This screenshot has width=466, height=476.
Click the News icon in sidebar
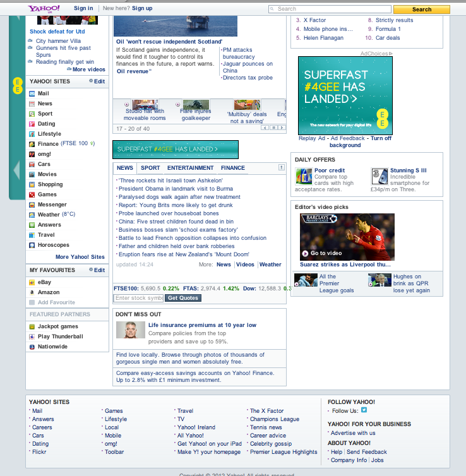pos(32,104)
